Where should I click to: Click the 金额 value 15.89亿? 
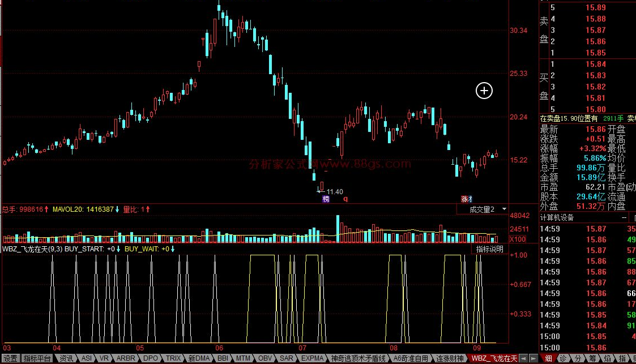tap(591, 178)
